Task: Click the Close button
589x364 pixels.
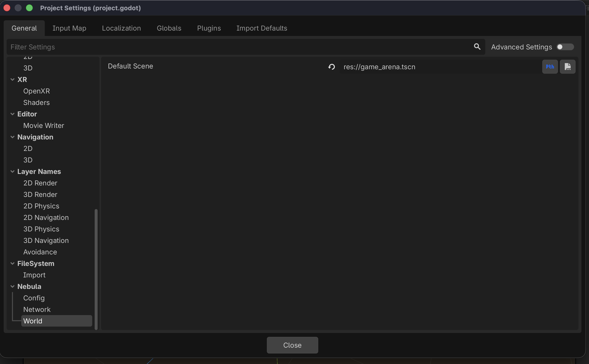Action: coord(292,345)
